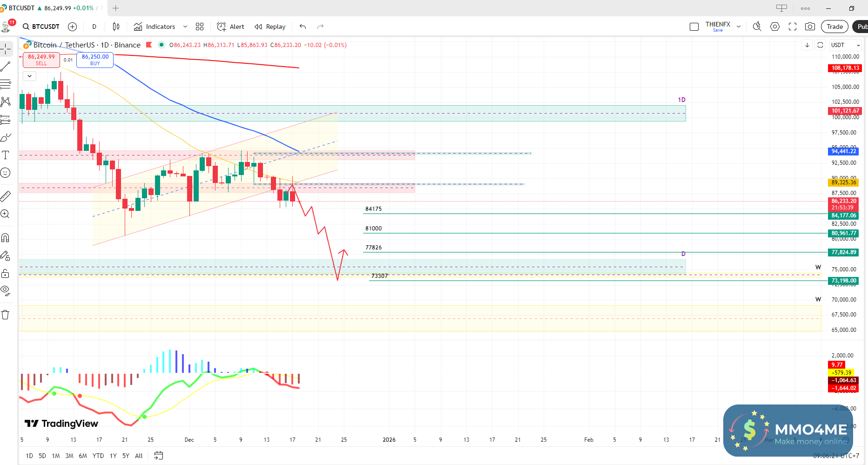Take a chart snapshot with the camera icon

810,27
